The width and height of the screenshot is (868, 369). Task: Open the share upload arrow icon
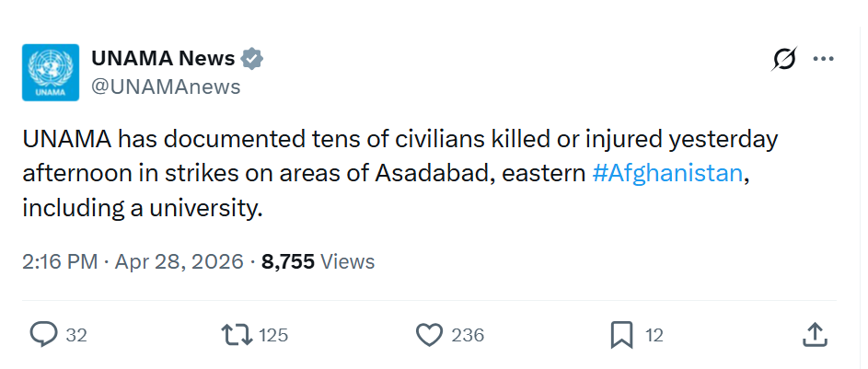815,335
